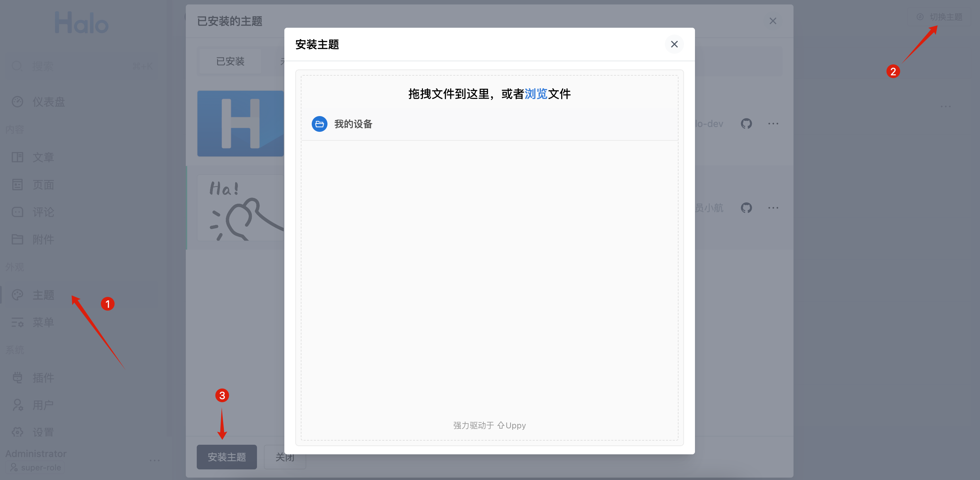The height and width of the screenshot is (480, 980).
Task: Open GitHub icon for halo-dev theme
Action: pos(746,124)
